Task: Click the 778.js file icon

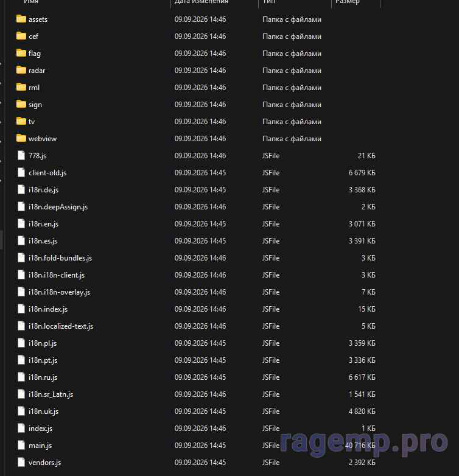Action: (21, 155)
